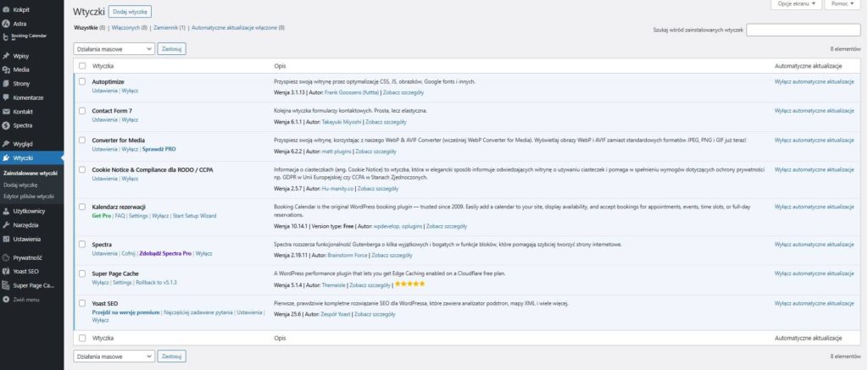Click the Hu-manity.co author link
The image size is (868, 370).
(337, 189)
